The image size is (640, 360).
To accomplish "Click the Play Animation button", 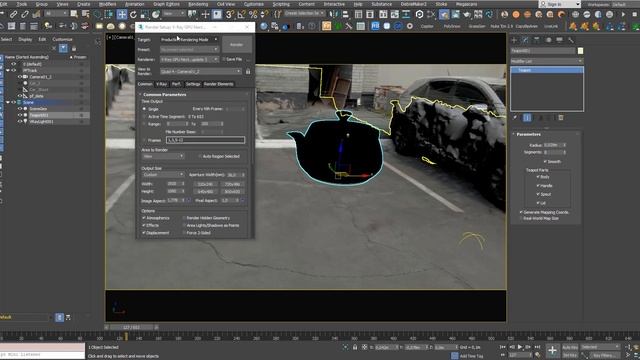I will pos(520,347).
